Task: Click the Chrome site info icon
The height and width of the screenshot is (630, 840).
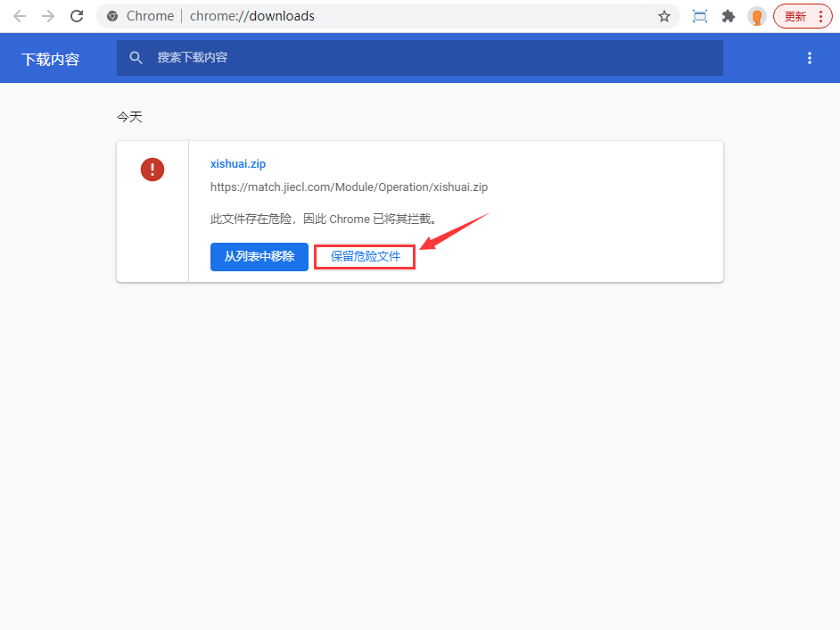Action: point(112,16)
